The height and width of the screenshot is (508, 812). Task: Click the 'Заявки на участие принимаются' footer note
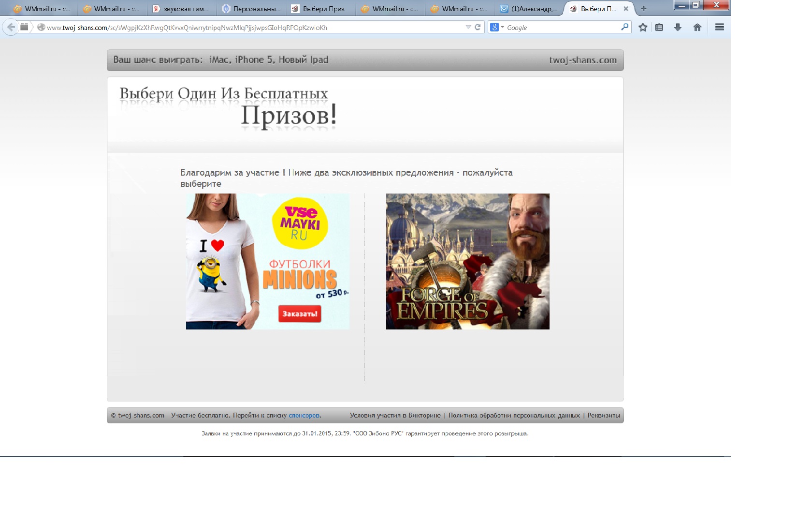click(365, 433)
